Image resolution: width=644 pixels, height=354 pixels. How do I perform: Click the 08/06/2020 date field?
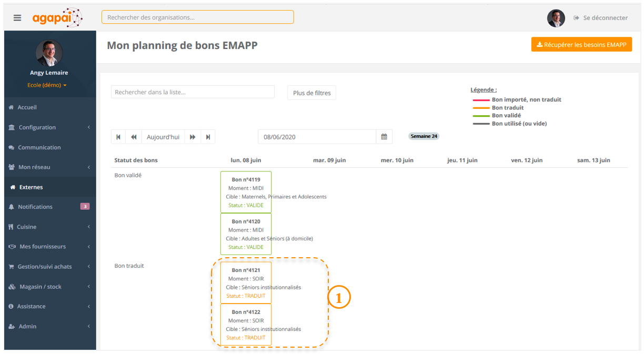317,137
